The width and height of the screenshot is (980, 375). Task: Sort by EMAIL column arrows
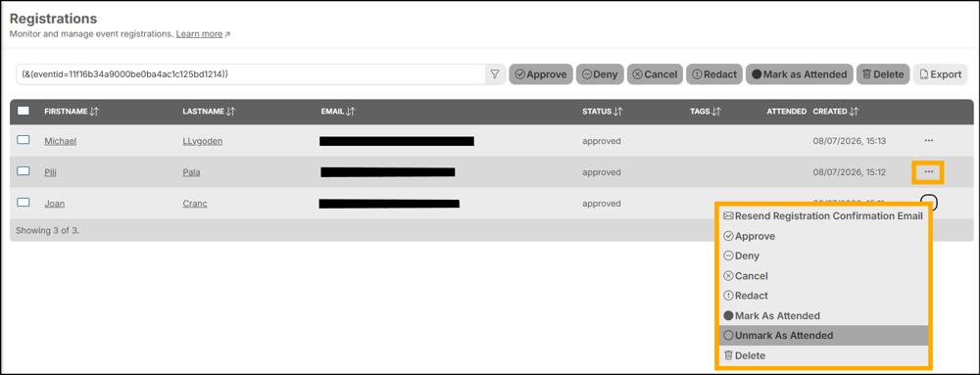click(x=351, y=111)
